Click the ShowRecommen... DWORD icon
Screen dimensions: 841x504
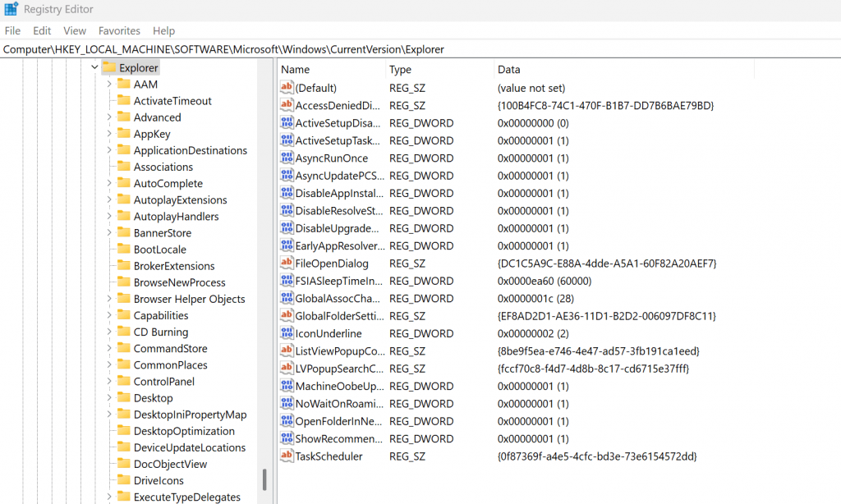point(287,438)
